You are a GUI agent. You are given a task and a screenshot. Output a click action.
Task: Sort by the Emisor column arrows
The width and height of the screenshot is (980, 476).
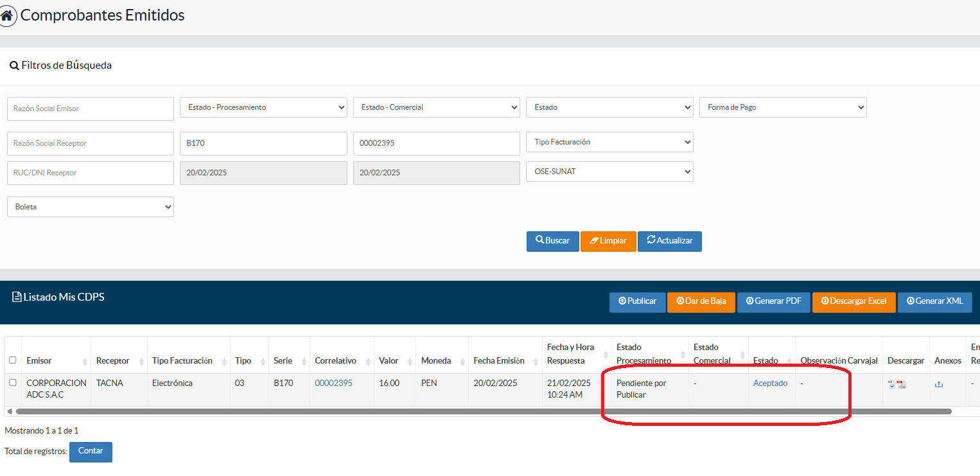[x=85, y=361]
